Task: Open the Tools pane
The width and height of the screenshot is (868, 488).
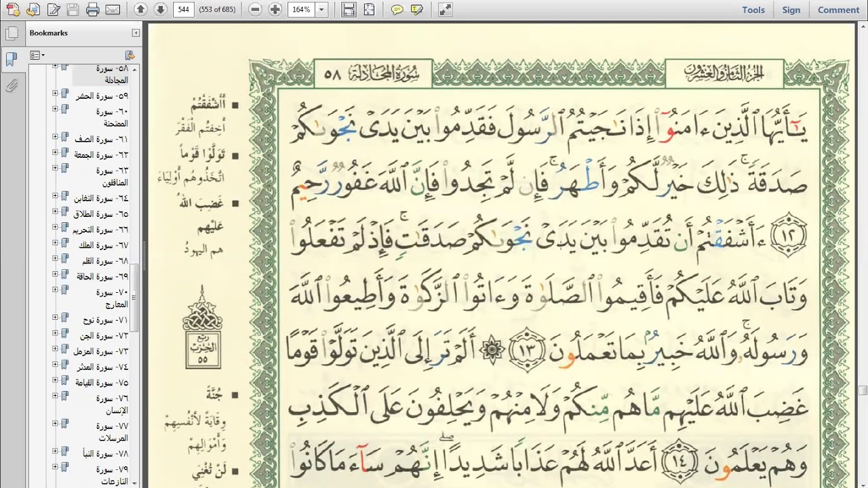Action: (753, 9)
